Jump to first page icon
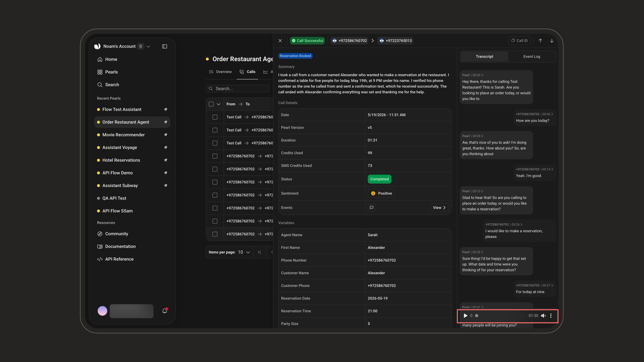Screen dimensions: 644x362 [x=260, y=252]
